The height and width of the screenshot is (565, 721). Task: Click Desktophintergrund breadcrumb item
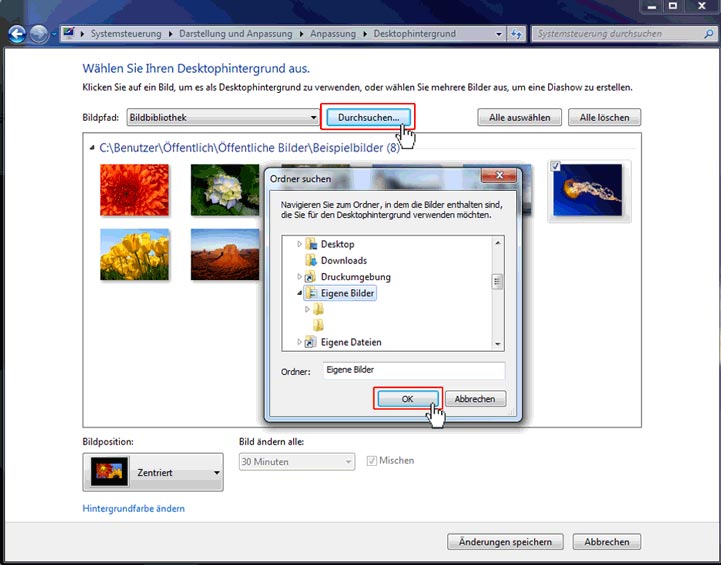click(x=414, y=34)
